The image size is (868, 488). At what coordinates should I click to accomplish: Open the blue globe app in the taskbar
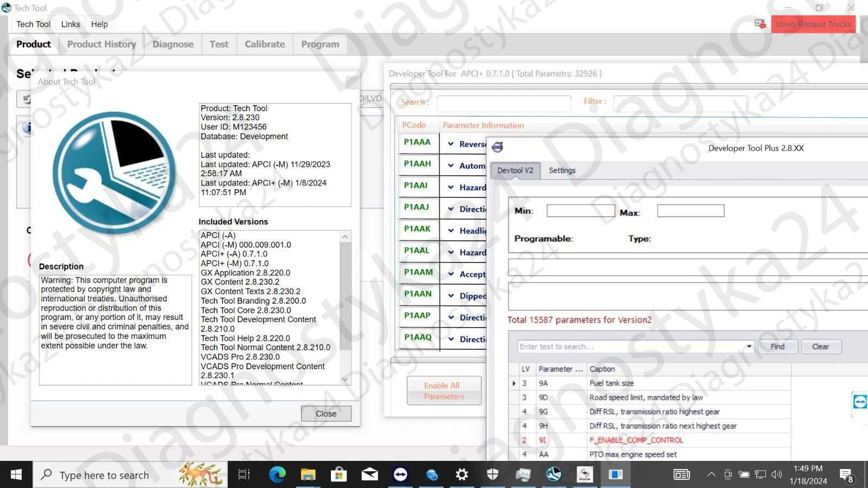pos(431,474)
